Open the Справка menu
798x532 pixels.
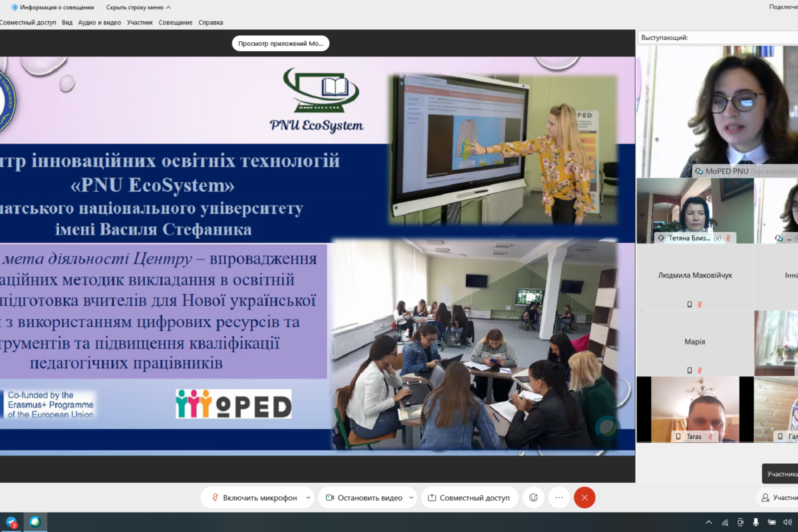point(211,22)
